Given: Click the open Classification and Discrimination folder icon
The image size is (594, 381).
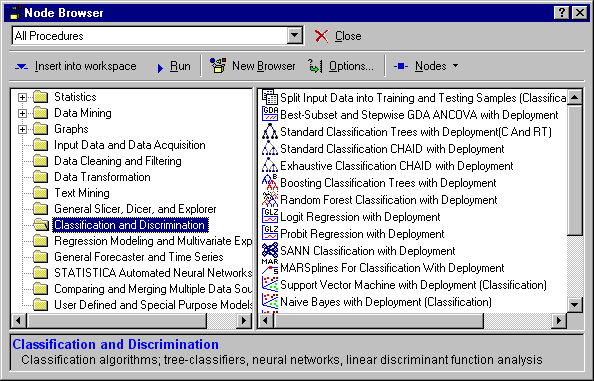Looking at the screenshot, I should click(41, 225).
